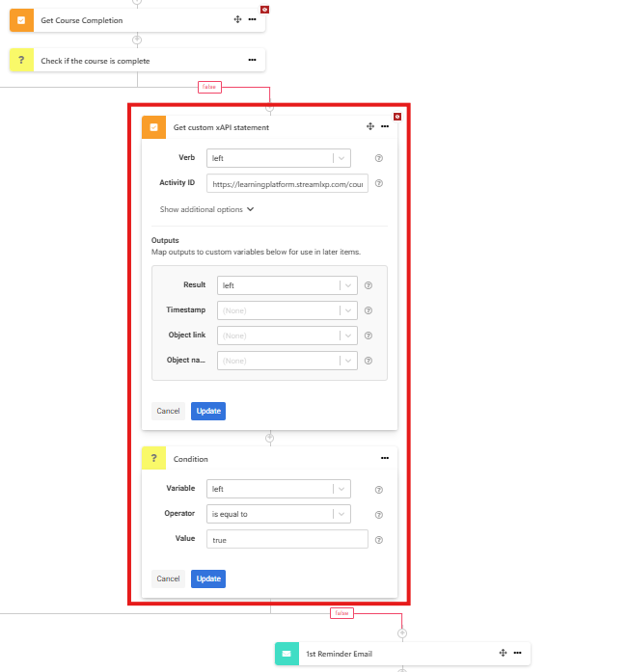Click the help icon next to Activity ID
Viewport: 628px width, 672px height.
tap(379, 183)
